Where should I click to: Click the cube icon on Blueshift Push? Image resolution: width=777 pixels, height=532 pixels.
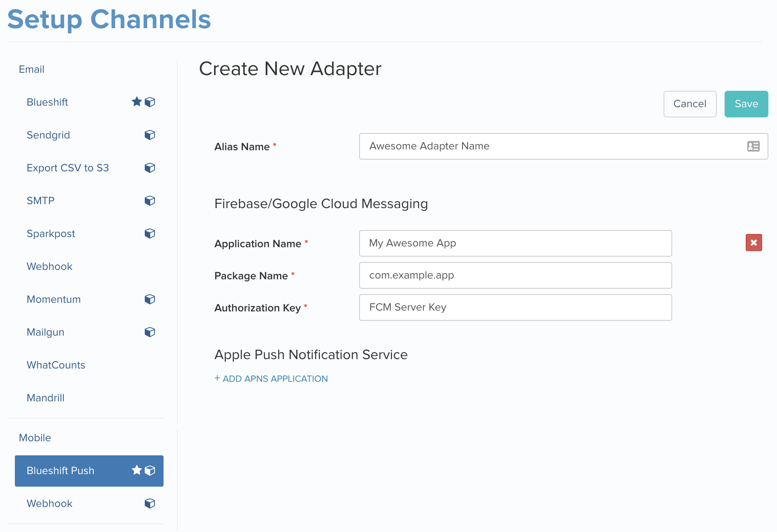(x=150, y=471)
